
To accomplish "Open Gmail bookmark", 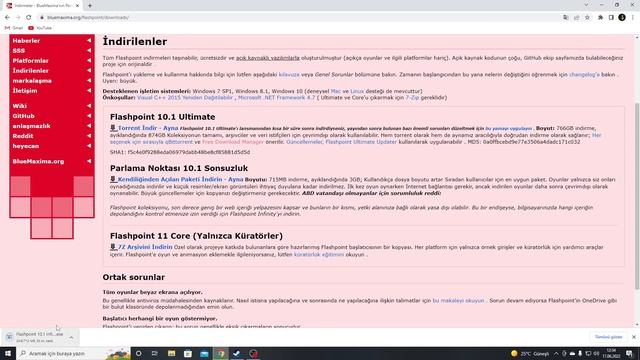I will click(14, 28).
